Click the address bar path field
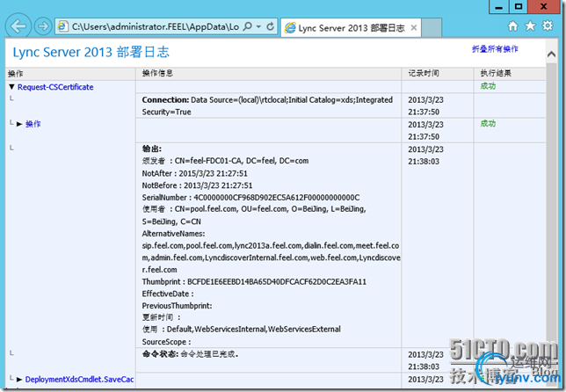This screenshot has width=566, height=392. pos(156,26)
